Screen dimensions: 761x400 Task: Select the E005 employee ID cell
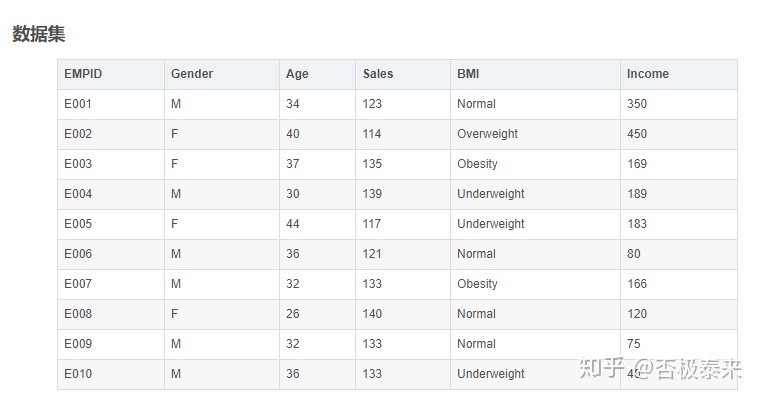tap(78, 224)
